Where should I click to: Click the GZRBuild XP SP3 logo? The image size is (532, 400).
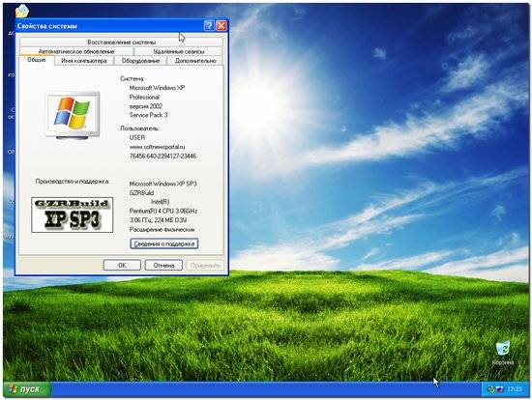73,214
